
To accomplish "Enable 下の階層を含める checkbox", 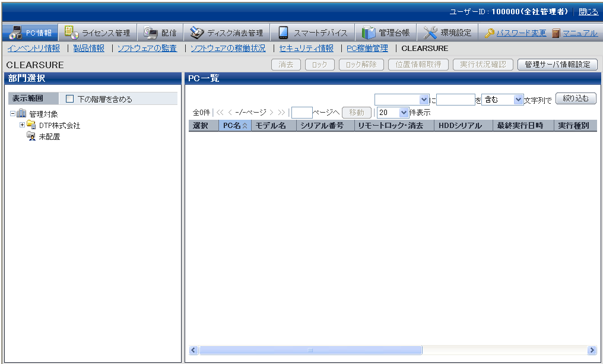I will tap(70, 99).
